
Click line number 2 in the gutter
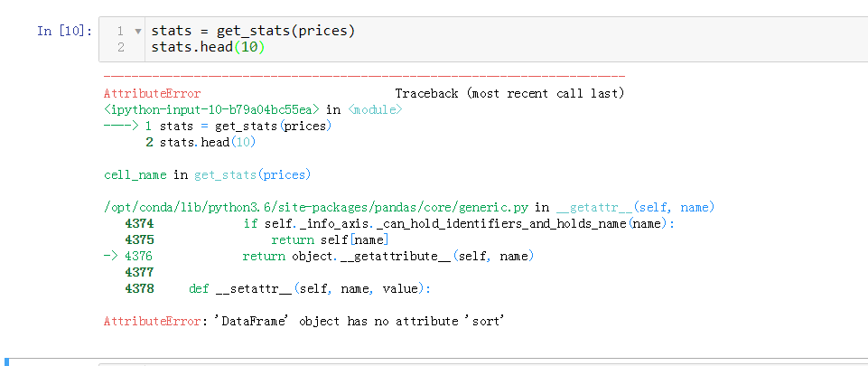point(120,46)
